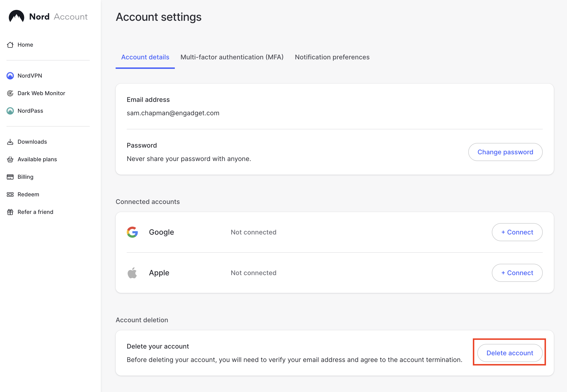This screenshot has width=567, height=392.
Task: Click the Google logo in Connected accounts
Action: pyautogui.click(x=132, y=232)
